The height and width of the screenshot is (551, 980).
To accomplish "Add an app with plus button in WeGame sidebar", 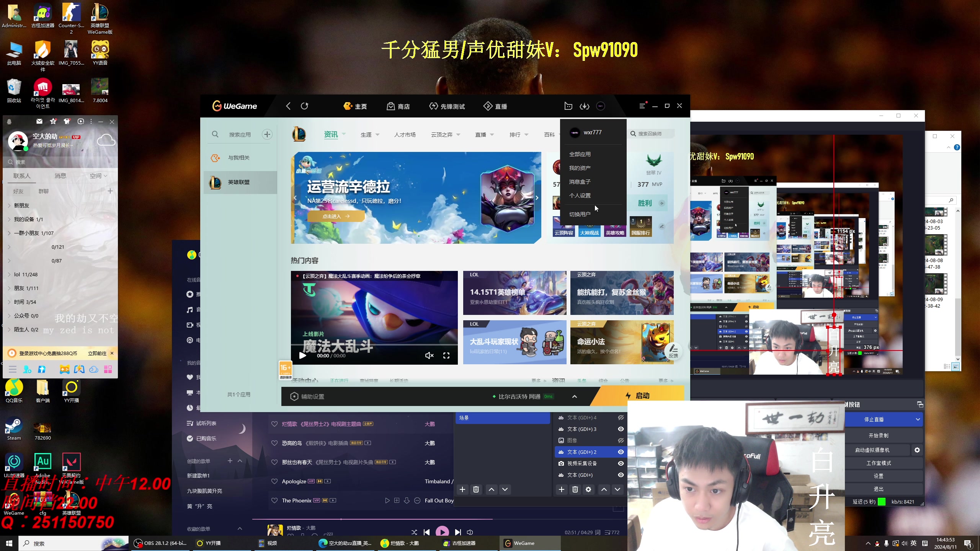I will [267, 134].
